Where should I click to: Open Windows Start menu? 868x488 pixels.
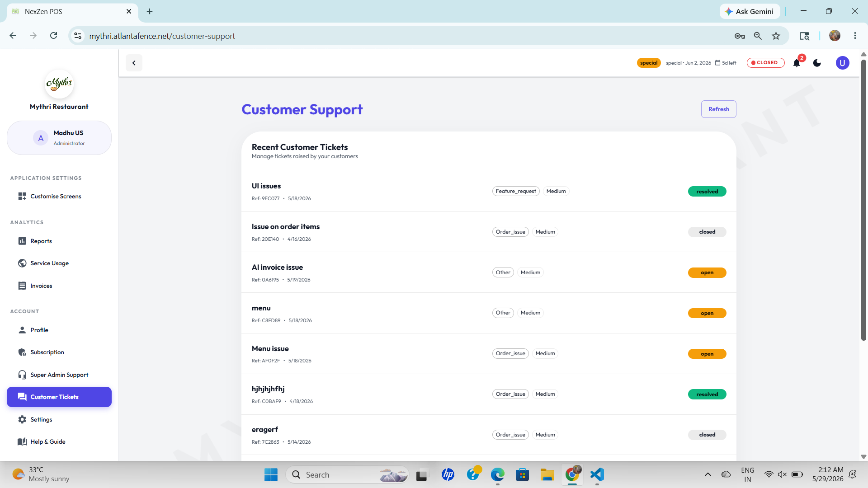(271, 474)
